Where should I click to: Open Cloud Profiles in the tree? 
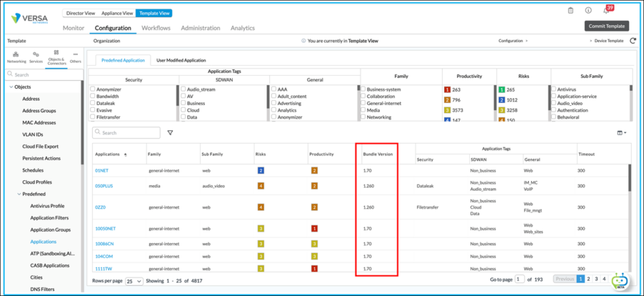pyautogui.click(x=37, y=182)
